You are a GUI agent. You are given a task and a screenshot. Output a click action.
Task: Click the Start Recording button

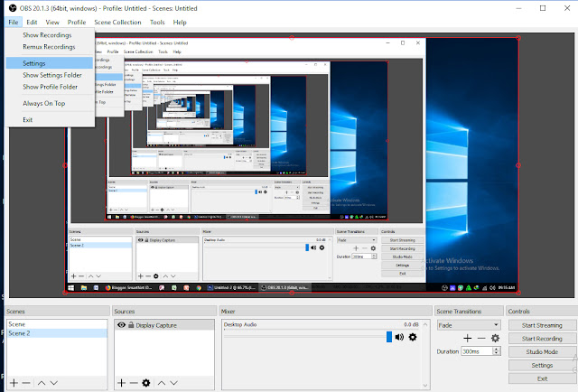point(542,339)
